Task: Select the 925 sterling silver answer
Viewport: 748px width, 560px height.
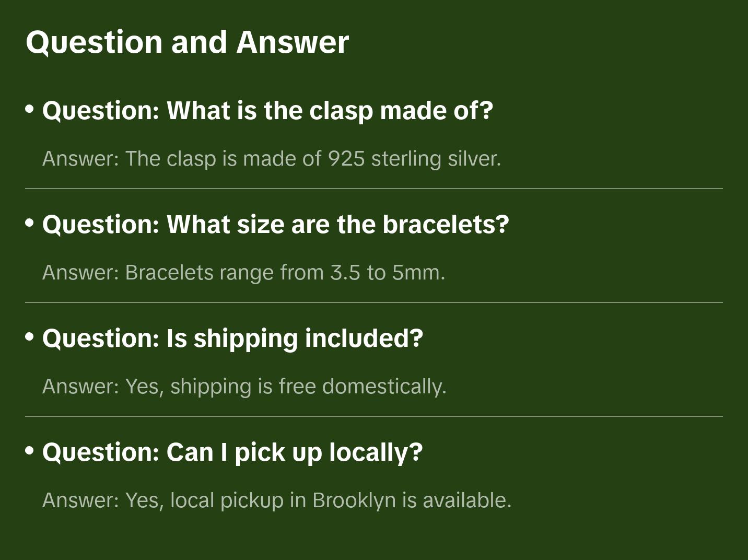Action: [x=272, y=158]
